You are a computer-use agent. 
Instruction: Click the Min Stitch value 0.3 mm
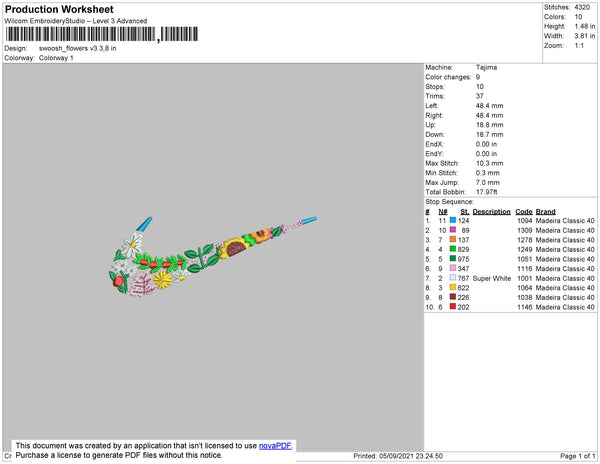point(488,173)
